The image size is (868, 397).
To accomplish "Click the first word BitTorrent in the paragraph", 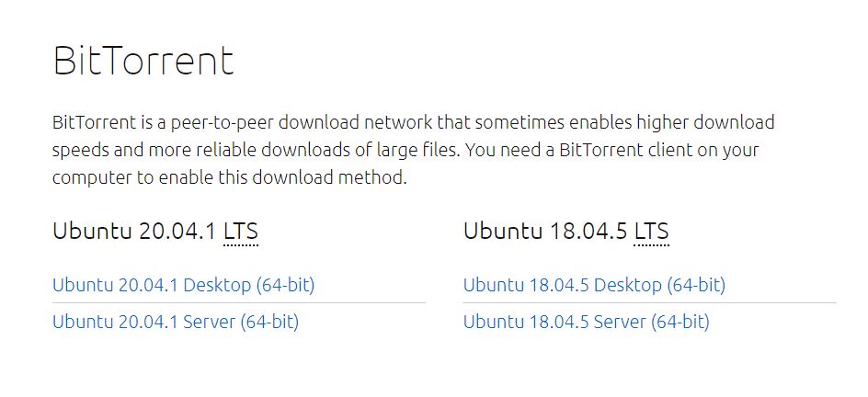I will 94,122.
